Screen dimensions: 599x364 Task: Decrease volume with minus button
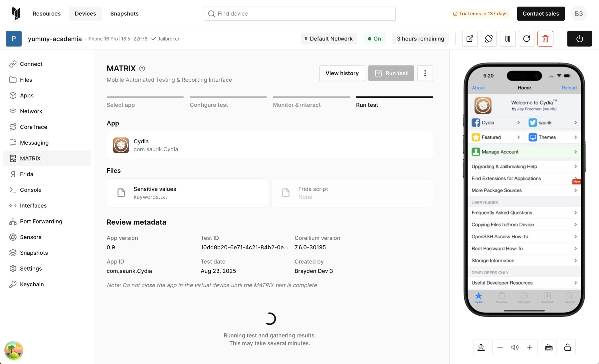[x=500, y=347]
